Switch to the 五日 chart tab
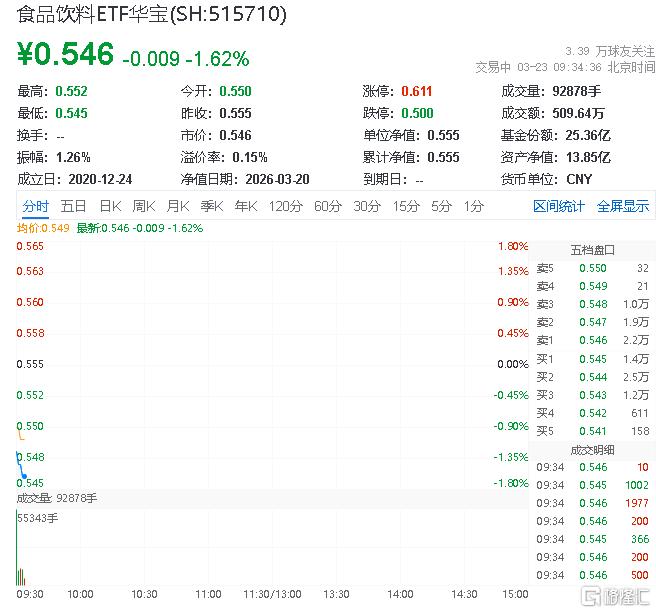The image size is (656, 613). [73, 206]
